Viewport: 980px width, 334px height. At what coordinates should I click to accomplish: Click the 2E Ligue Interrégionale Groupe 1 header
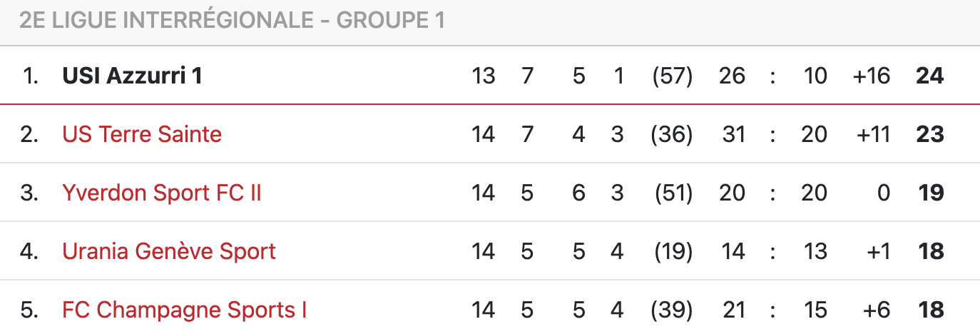pos(233,21)
